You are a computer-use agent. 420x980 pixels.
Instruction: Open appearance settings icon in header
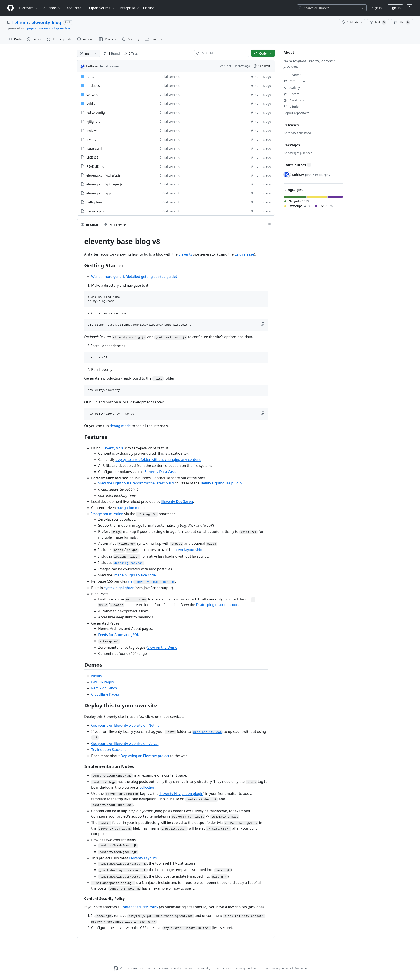click(x=409, y=8)
